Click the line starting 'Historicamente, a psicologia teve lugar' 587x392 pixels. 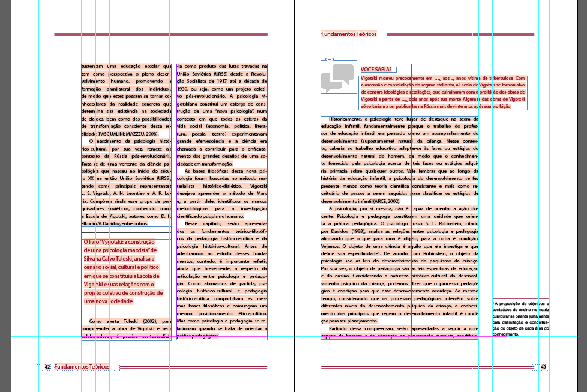pyautogui.click(x=403, y=119)
